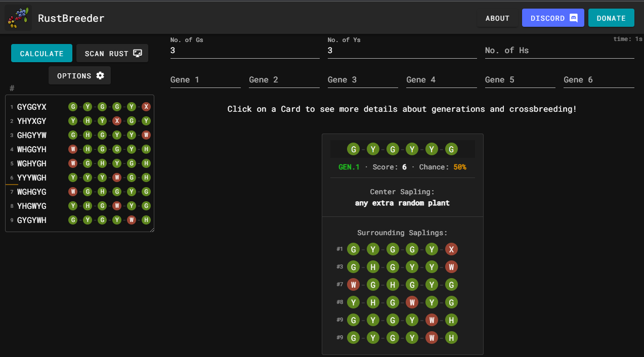This screenshot has width=644, height=357.
Task: Click the red W gene in the GHGYYW list row
Action: pos(146,135)
